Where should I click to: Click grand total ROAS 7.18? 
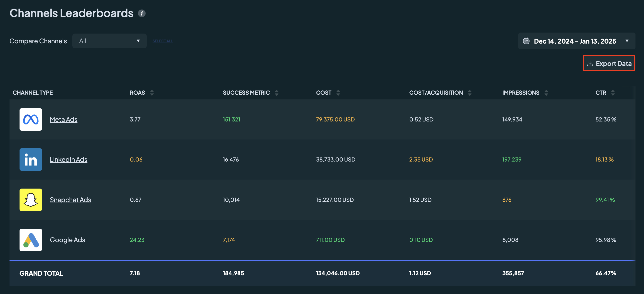135,273
